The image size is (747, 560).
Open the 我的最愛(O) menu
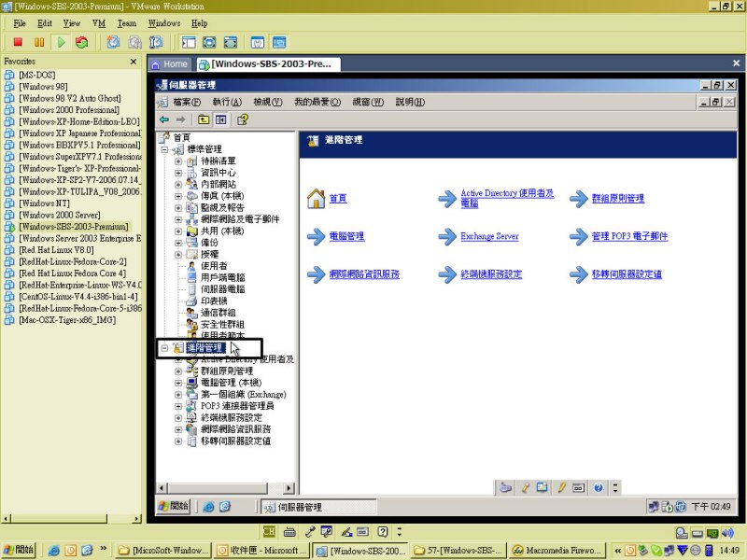click(x=317, y=102)
